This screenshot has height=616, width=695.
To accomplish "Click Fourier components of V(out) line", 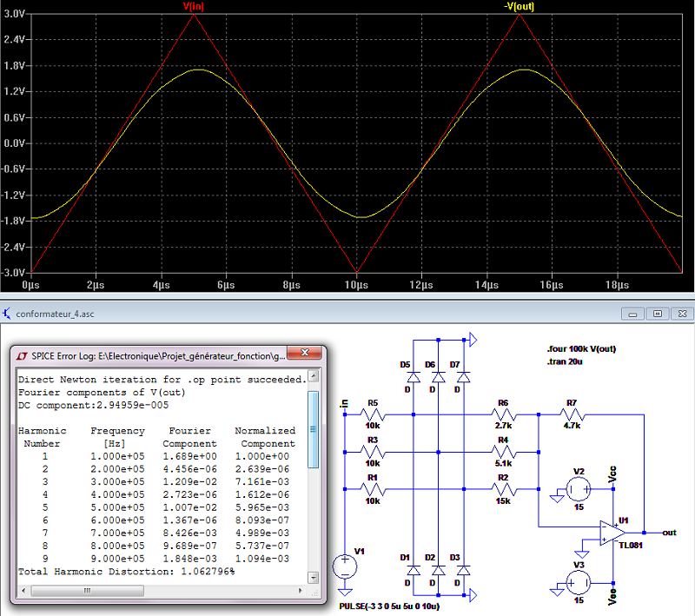I will 102,392.
